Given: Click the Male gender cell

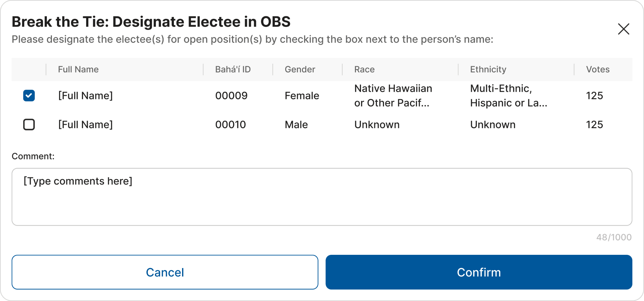Looking at the screenshot, I should click(x=296, y=125).
